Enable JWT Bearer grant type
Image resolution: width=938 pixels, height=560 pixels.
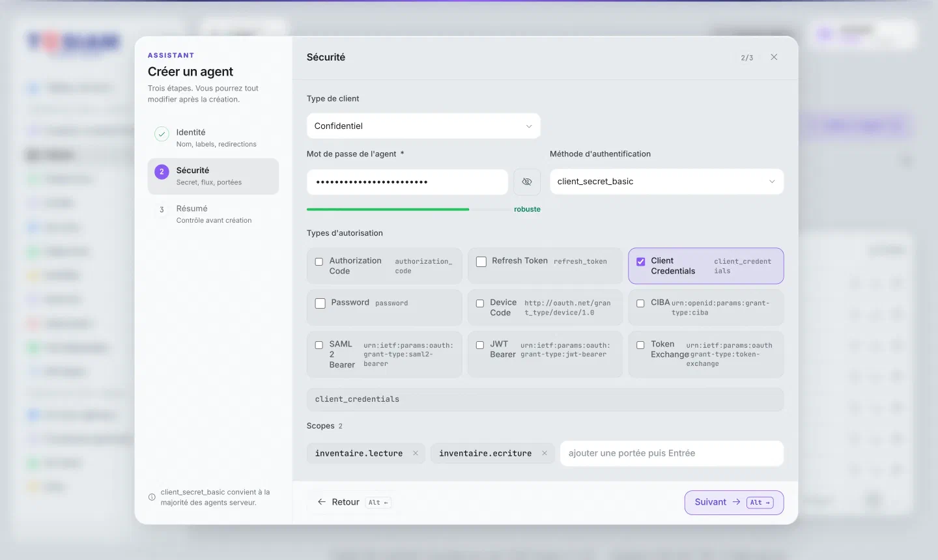[x=480, y=345]
